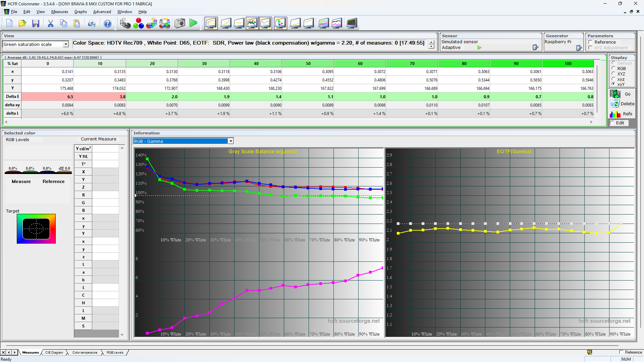This screenshot has width=644, height=362.
Task: Click the measure primary colors icon
Action: (138, 23)
